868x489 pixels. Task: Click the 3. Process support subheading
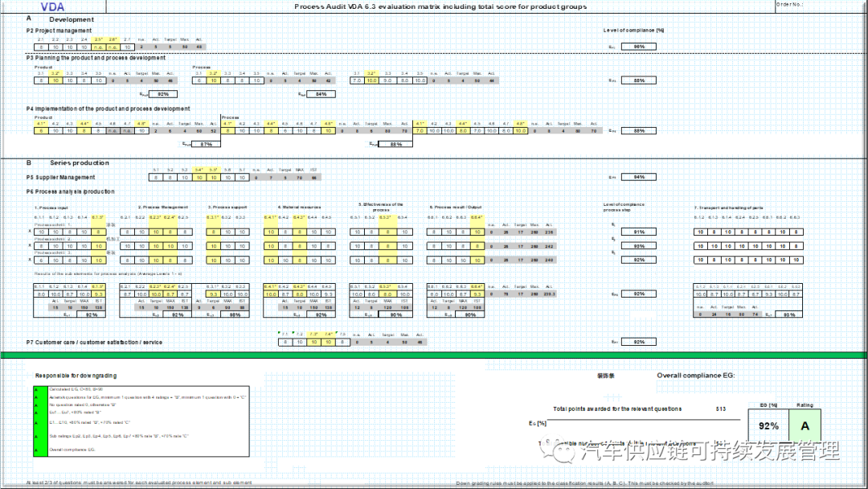click(x=227, y=208)
